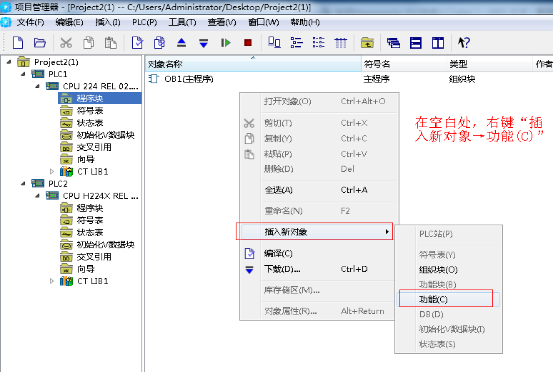Click the tile vertically toolbar icon

pyautogui.click(x=438, y=43)
